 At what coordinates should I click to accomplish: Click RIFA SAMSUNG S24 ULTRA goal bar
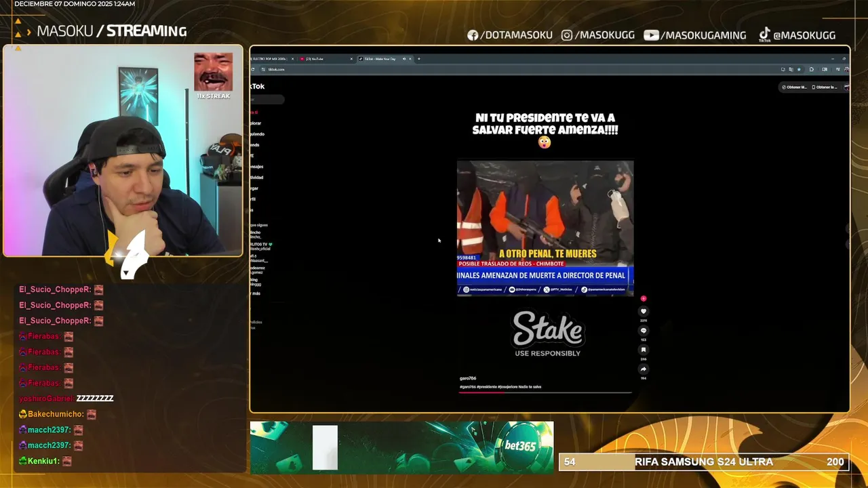(703, 462)
